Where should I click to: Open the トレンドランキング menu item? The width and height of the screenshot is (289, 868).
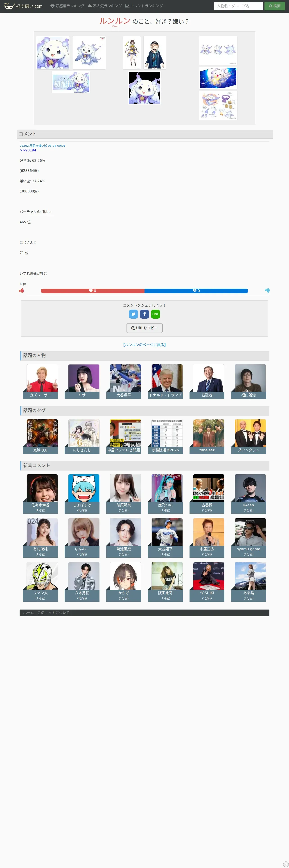[144, 6]
